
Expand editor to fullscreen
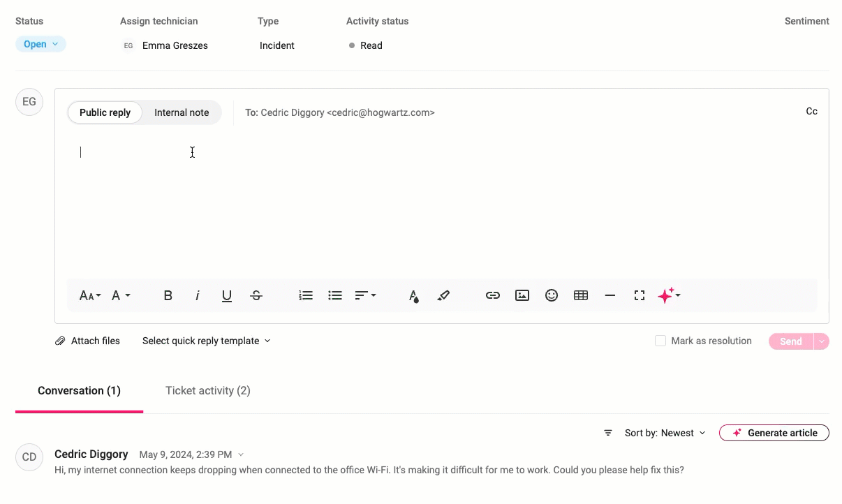640,296
